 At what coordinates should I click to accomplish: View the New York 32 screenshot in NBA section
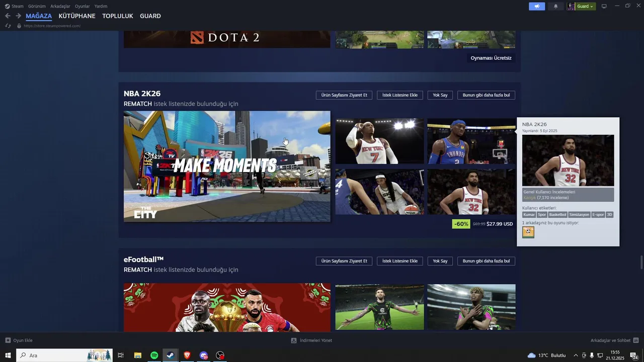pyautogui.click(x=471, y=192)
